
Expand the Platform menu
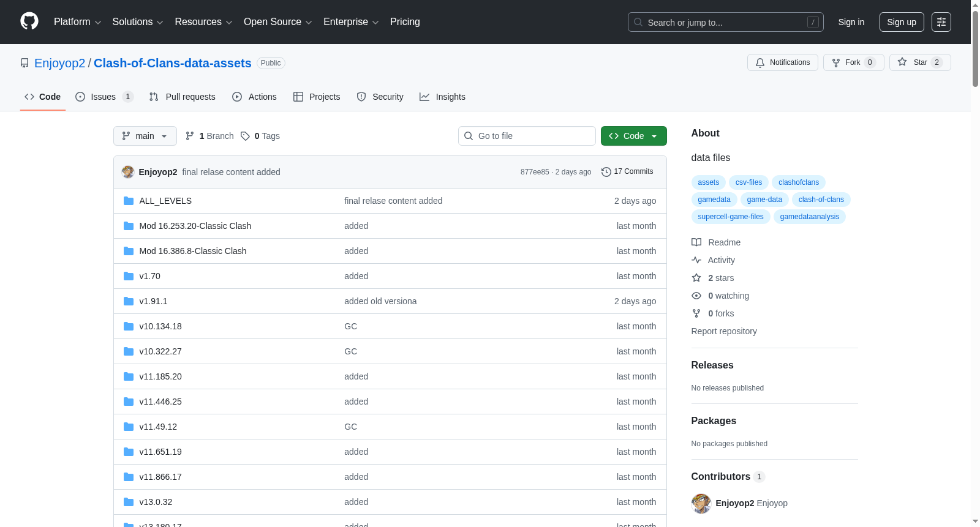click(x=77, y=22)
